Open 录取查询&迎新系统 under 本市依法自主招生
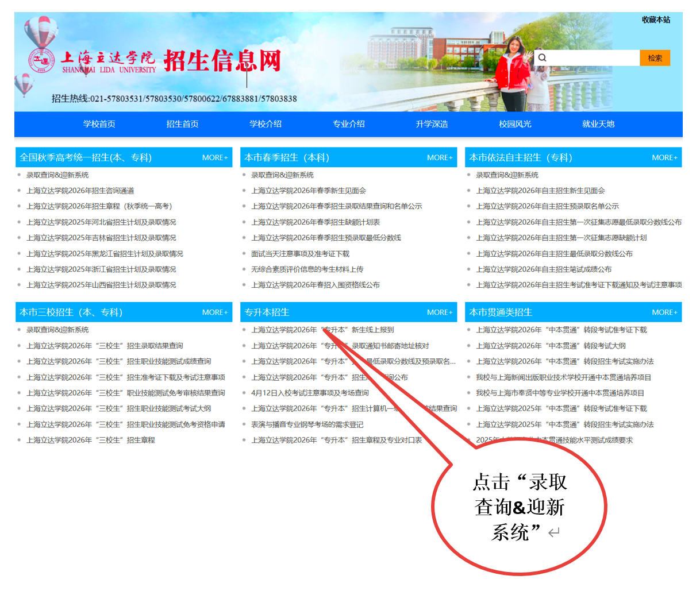 point(507,175)
